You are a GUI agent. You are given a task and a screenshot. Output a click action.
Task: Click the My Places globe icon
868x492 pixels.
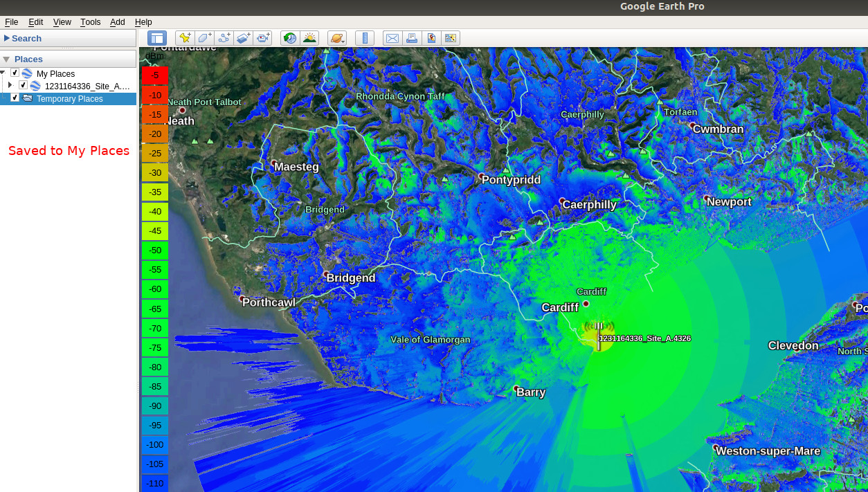pyautogui.click(x=27, y=73)
